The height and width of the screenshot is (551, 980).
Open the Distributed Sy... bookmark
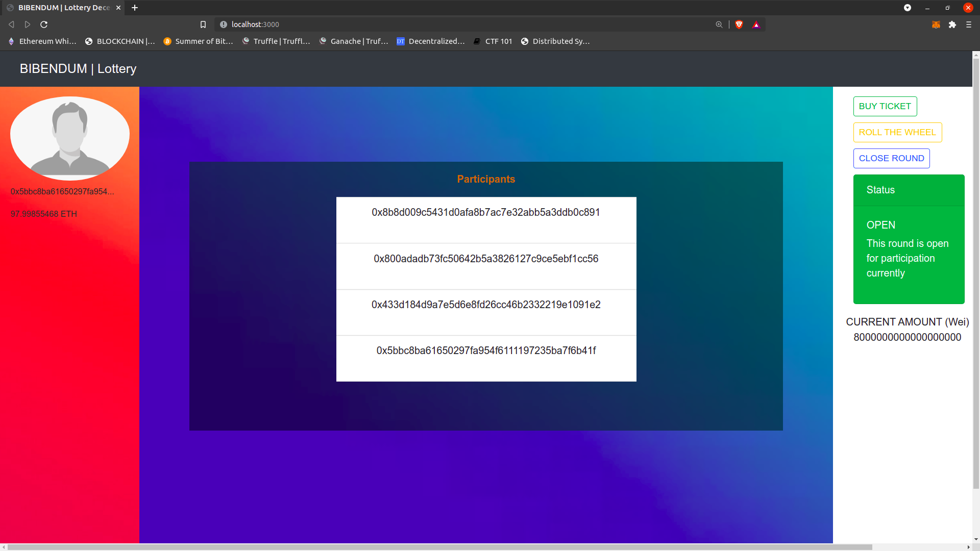pos(555,41)
